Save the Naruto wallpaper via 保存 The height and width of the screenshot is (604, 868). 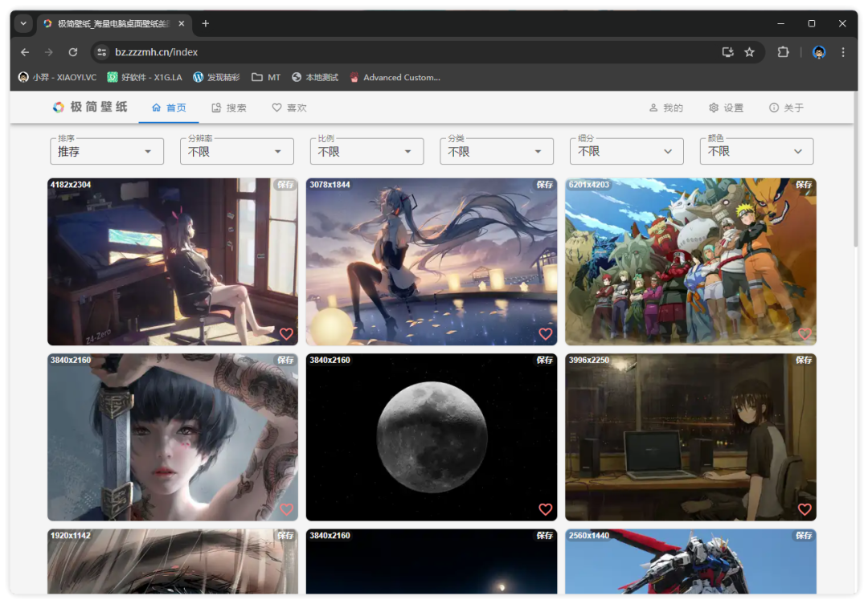pos(804,185)
